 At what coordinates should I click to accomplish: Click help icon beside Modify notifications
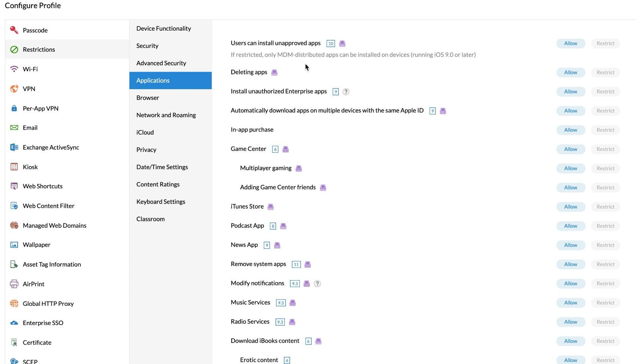point(317,284)
